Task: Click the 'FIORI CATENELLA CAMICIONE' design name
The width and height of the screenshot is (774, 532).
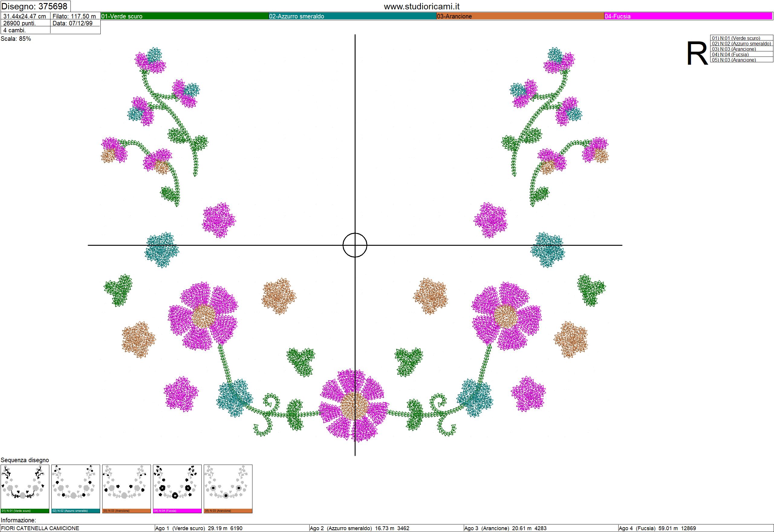Action: point(40,528)
